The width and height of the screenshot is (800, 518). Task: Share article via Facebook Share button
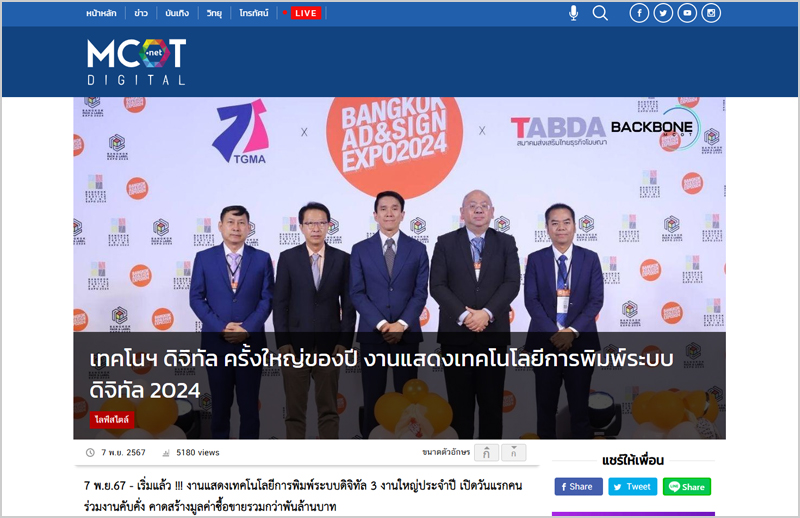(x=578, y=486)
